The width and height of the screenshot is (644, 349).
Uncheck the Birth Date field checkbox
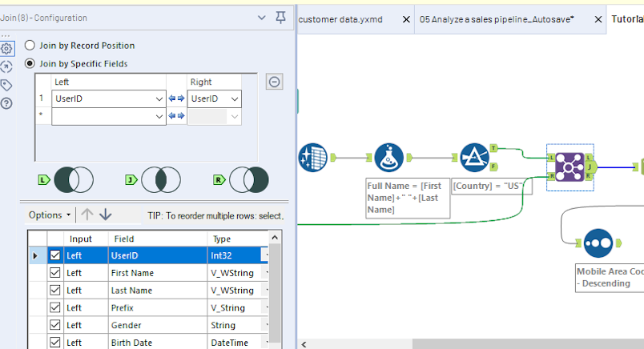click(x=55, y=343)
